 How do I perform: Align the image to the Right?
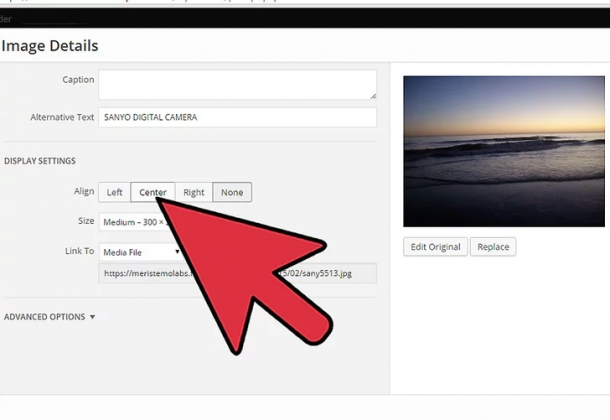(194, 193)
